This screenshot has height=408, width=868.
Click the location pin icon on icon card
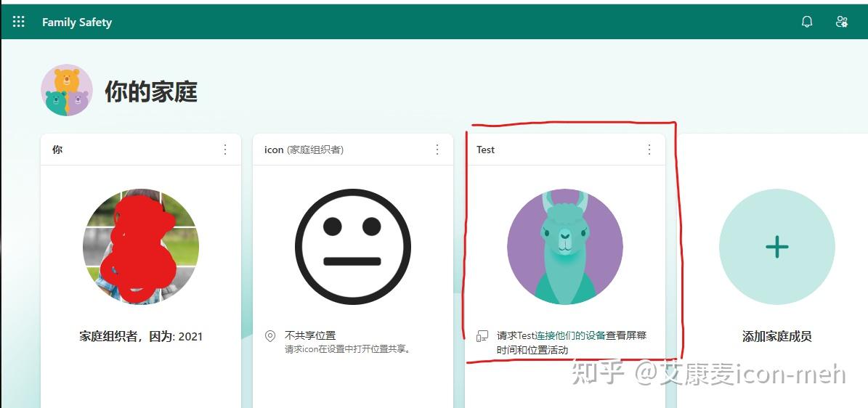(270, 336)
